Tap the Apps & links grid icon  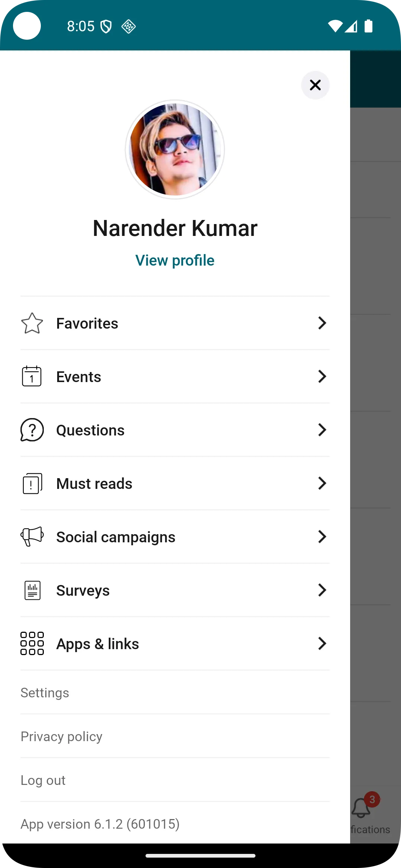pos(32,644)
